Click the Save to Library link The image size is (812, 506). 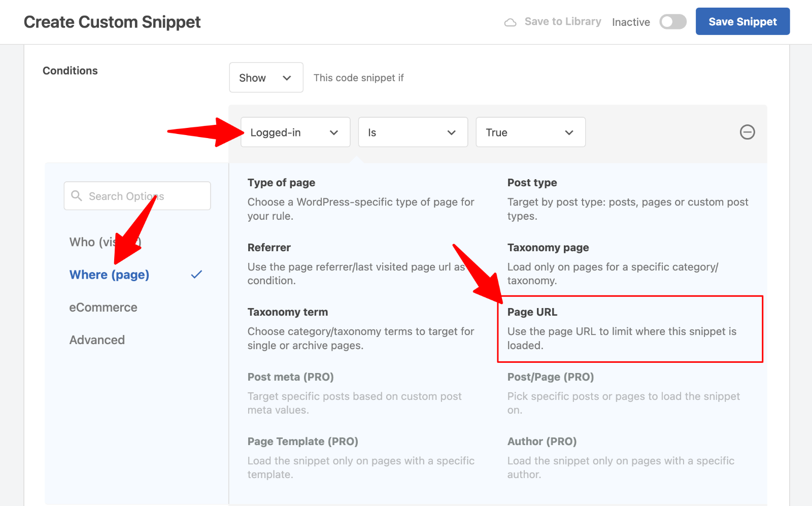pos(562,22)
